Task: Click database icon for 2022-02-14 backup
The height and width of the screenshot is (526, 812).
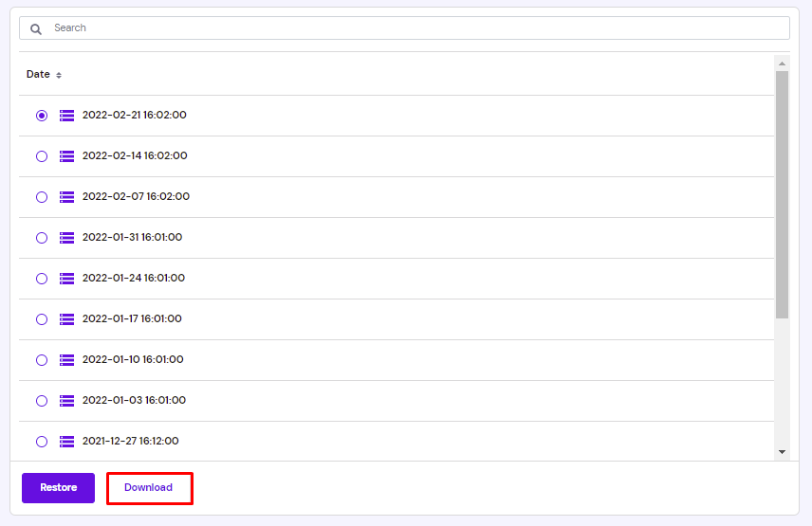Action: point(66,156)
